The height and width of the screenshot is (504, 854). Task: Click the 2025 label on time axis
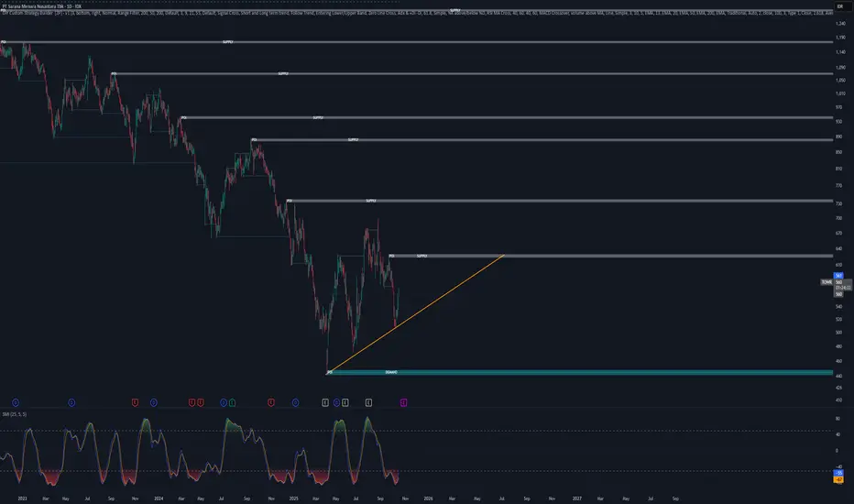[x=293, y=499]
